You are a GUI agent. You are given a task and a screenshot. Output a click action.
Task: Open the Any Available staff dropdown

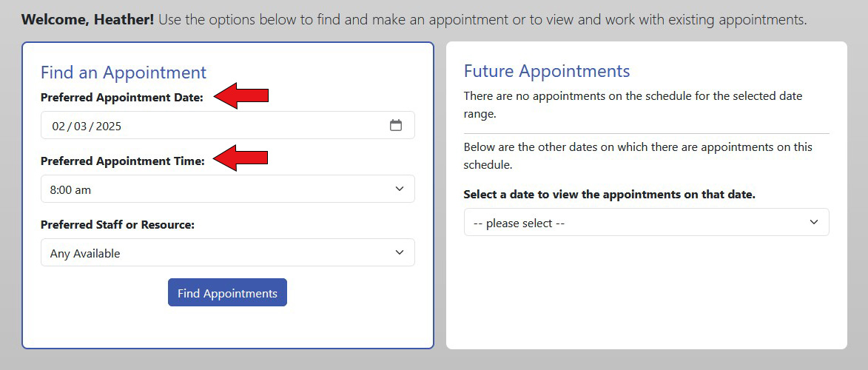227,252
